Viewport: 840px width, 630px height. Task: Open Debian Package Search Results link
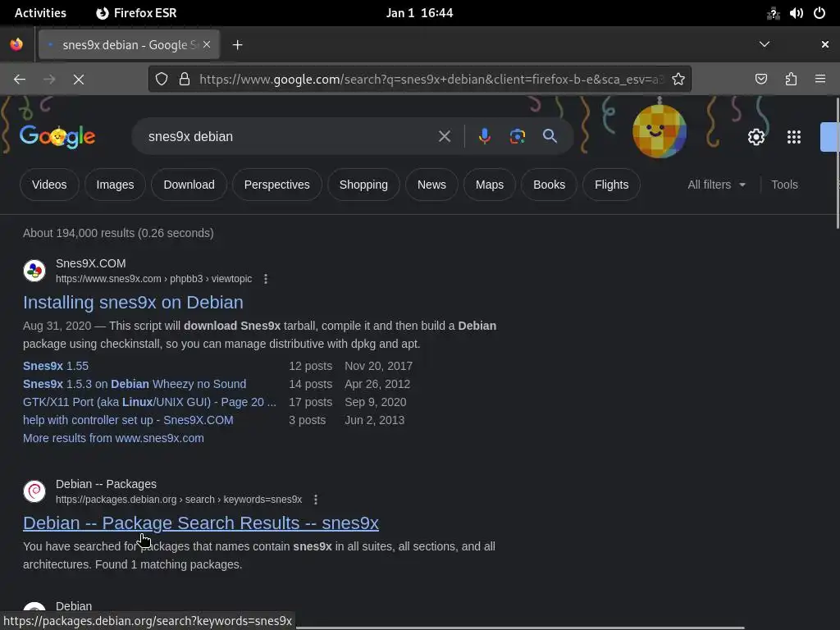coord(201,523)
